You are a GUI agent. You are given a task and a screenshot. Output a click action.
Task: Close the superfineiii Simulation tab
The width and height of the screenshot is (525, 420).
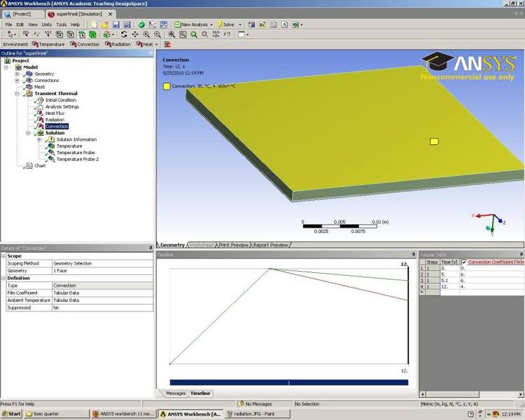tap(110, 14)
